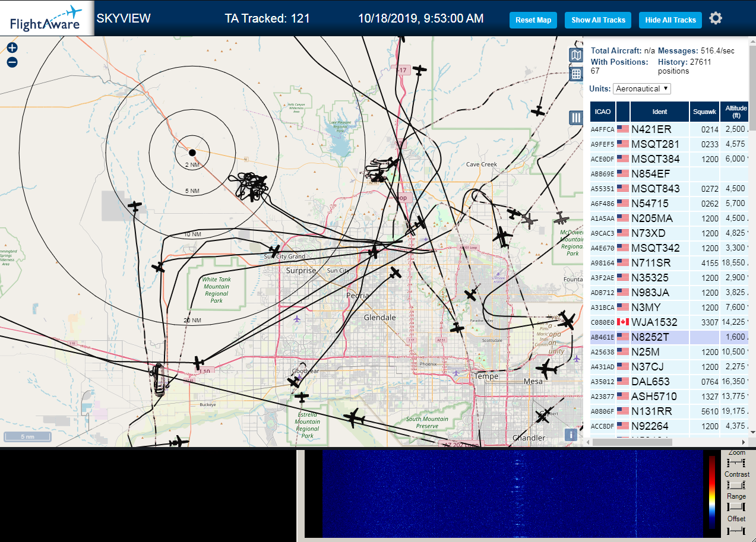Select the aircraft icon over Gilbert near Chandler

pos(542,416)
